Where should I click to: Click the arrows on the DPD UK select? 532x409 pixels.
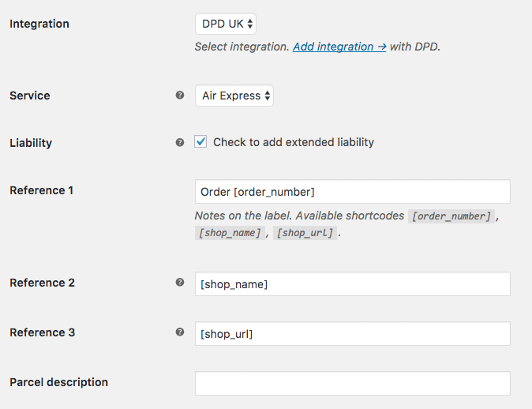coord(250,24)
